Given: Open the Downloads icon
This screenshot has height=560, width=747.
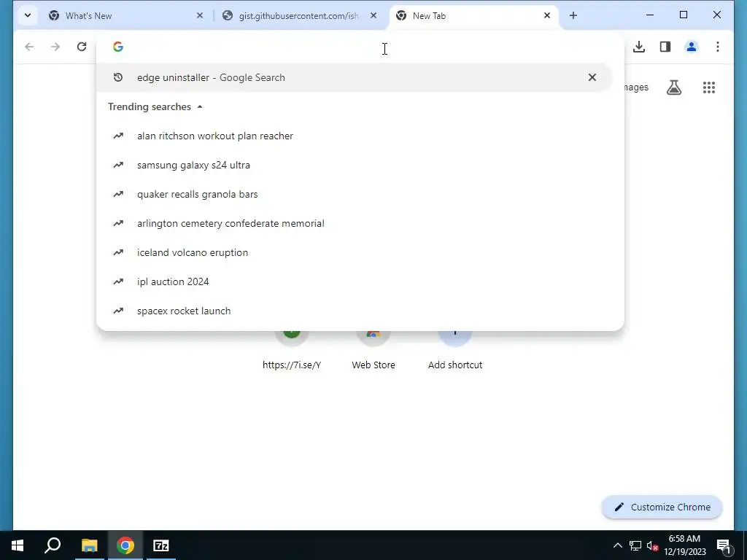Looking at the screenshot, I should (639, 47).
